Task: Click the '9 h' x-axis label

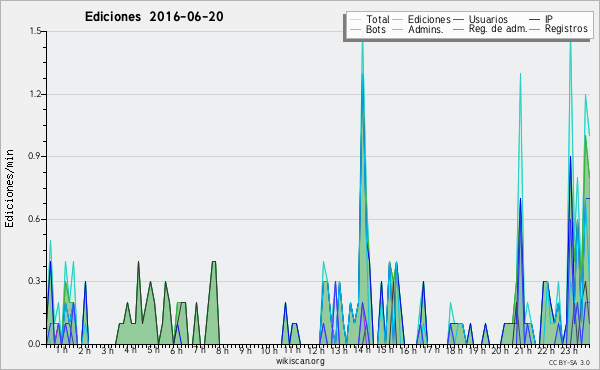Action: (x=245, y=350)
